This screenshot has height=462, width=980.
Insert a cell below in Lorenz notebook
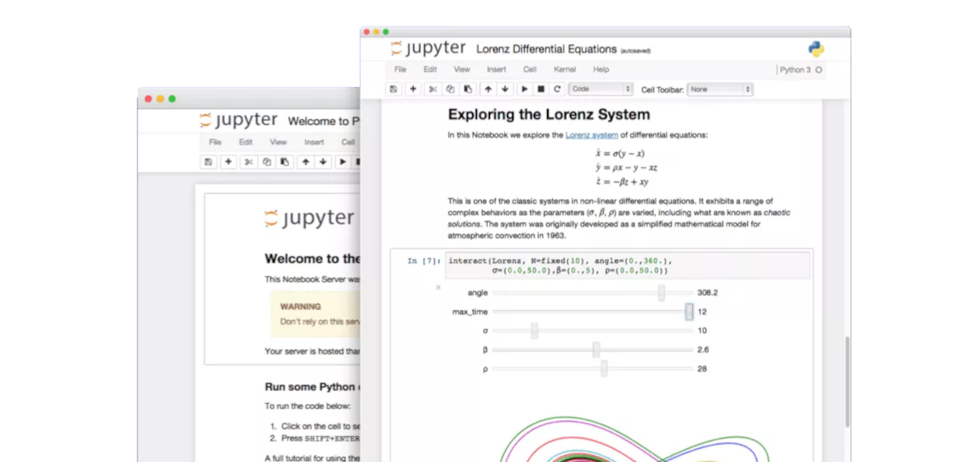coord(413,89)
